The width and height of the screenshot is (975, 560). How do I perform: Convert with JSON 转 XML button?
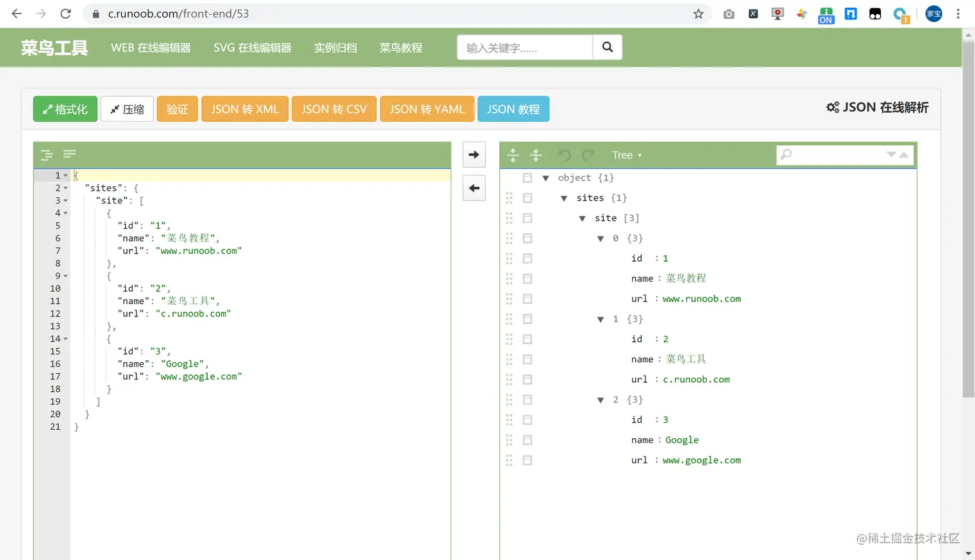tap(245, 109)
